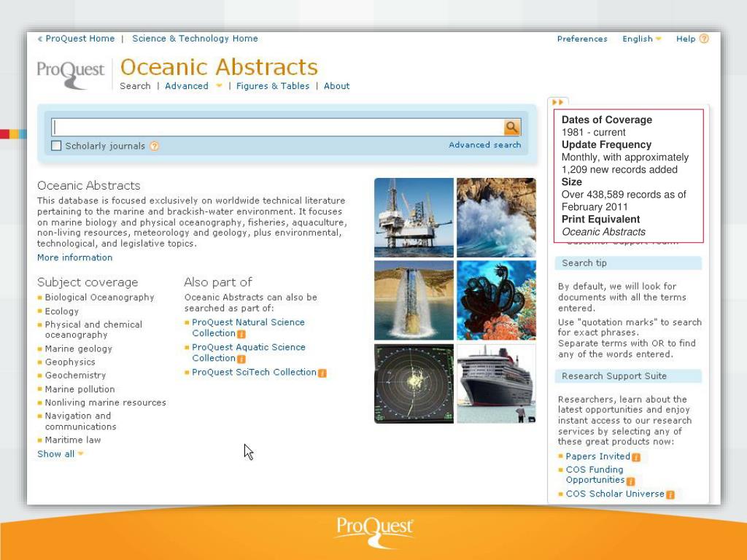This screenshot has width=747, height=560.
Task: Open Help link text
Action: [686, 39]
